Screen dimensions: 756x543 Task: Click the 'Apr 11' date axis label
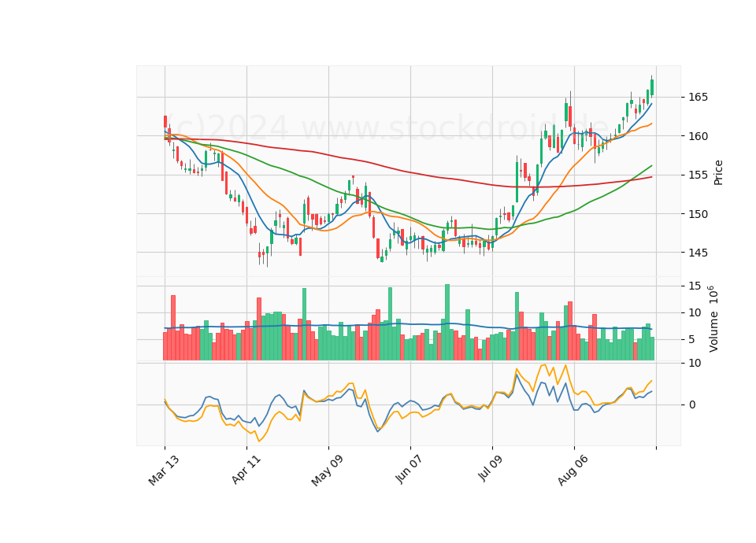[246, 469]
